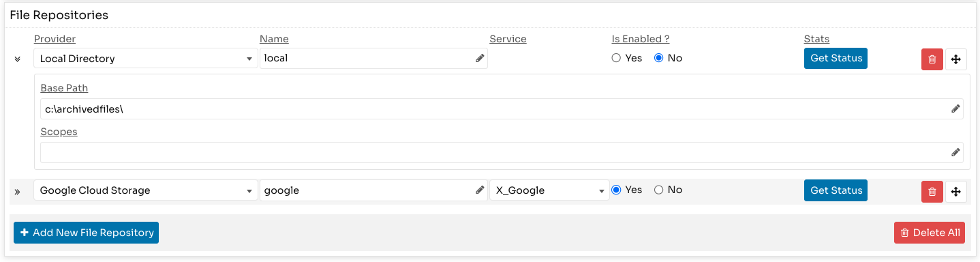The width and height of the screenshot is (980, 262).
Task: Collapse the local repository details
Action: [x=18, y=59]
